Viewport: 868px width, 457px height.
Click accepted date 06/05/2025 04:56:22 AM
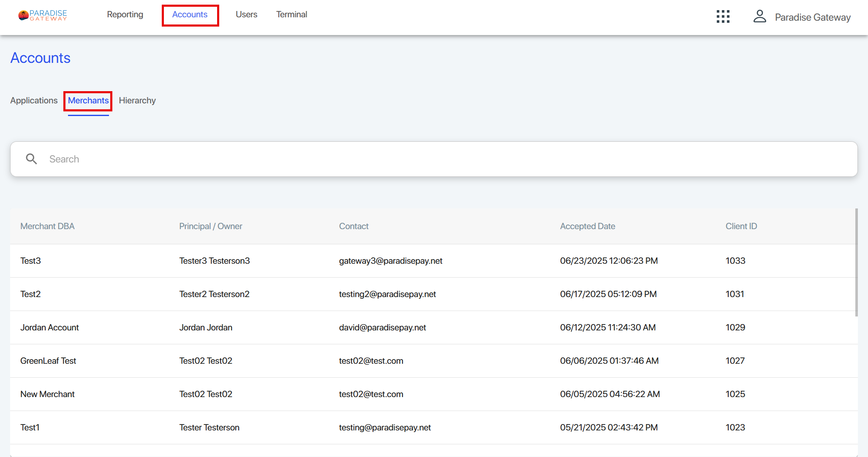coord(610,394)
